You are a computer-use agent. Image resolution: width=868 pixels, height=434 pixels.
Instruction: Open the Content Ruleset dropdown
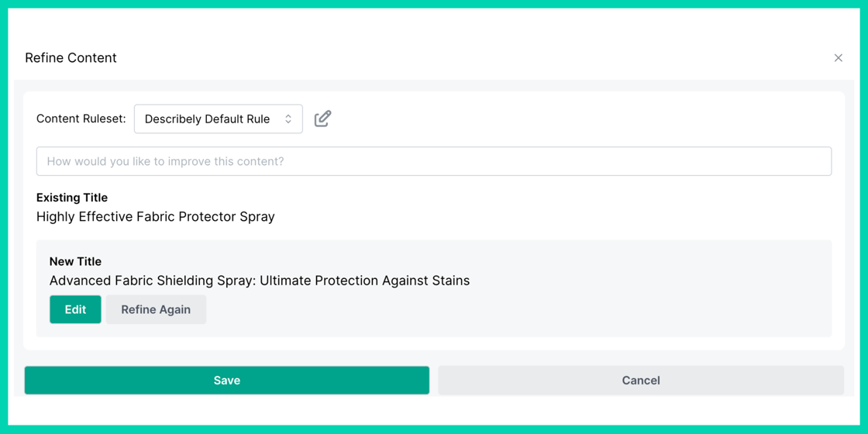click(x=218, y=119)
